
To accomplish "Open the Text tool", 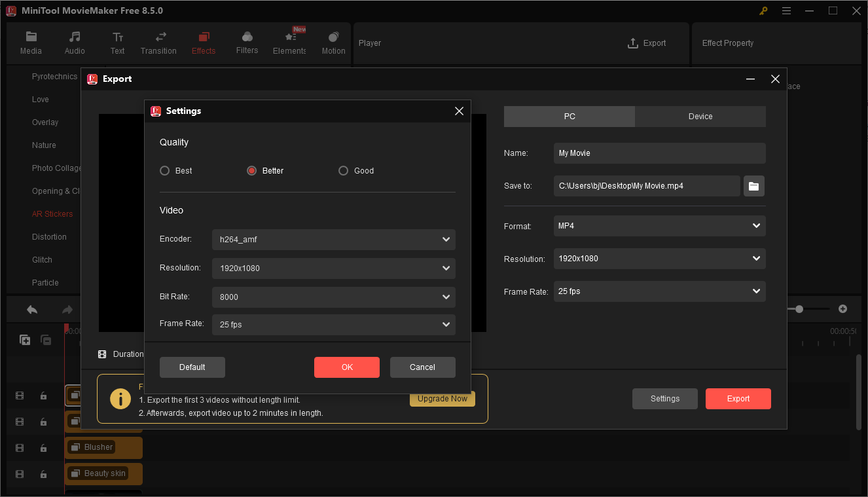I will click(117, 43).
